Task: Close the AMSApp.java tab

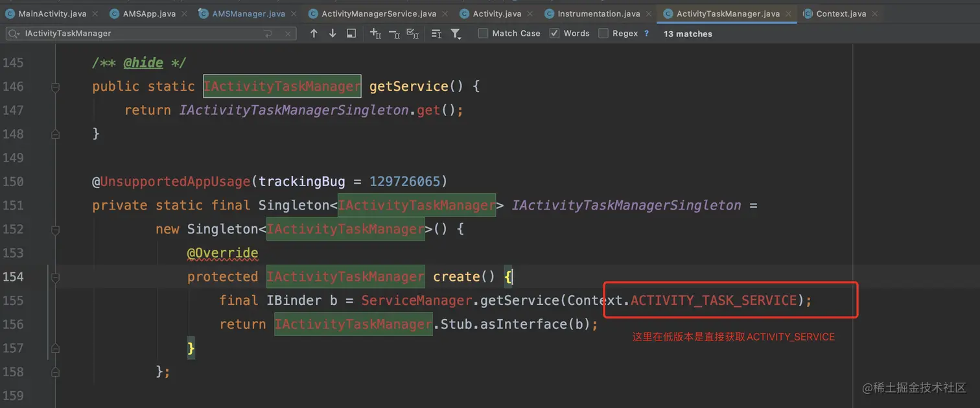Action: point(183,14)
